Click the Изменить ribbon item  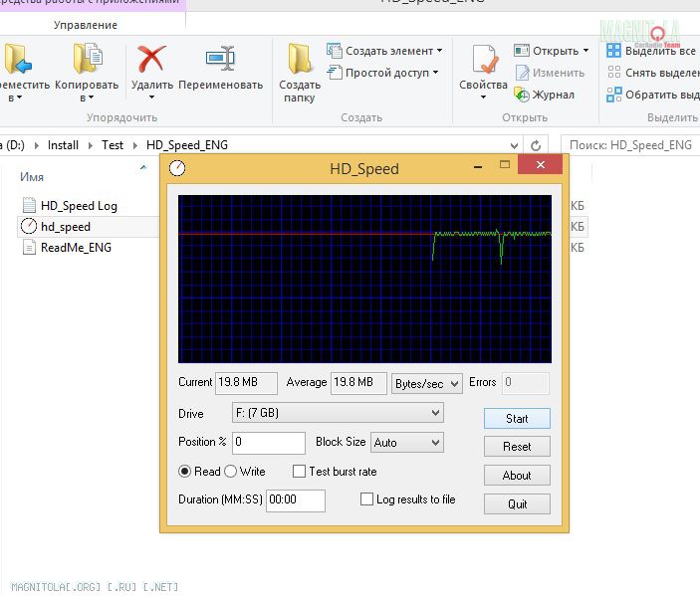[x=550, y=73]
